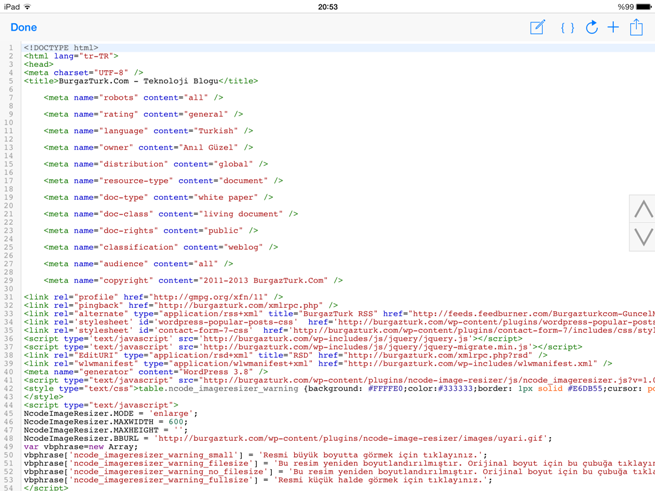The image size is (655, 491).
Task: Click the jquery.js script line
Action: (x=273, y=339)
